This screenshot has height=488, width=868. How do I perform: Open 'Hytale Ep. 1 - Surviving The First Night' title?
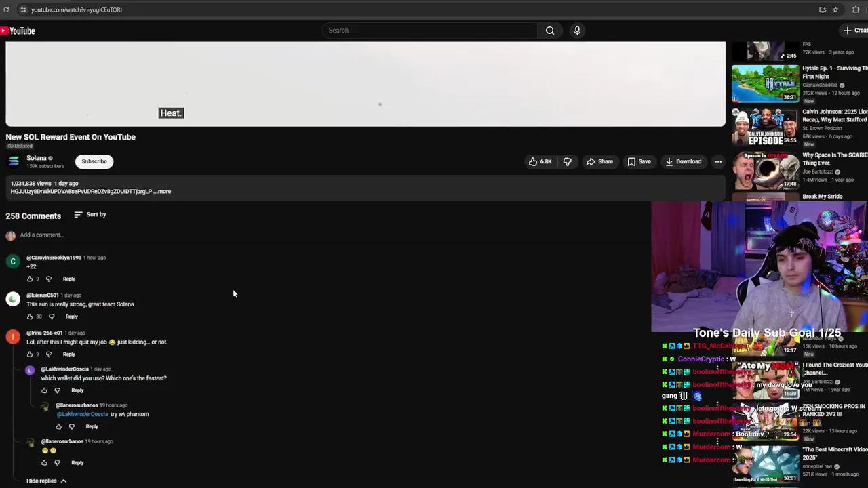click(x=835, y=72)
